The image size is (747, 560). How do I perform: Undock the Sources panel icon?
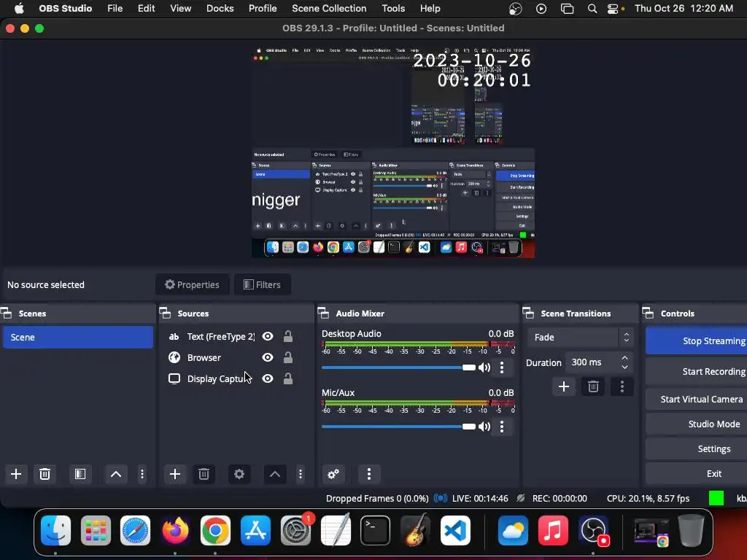165,314
